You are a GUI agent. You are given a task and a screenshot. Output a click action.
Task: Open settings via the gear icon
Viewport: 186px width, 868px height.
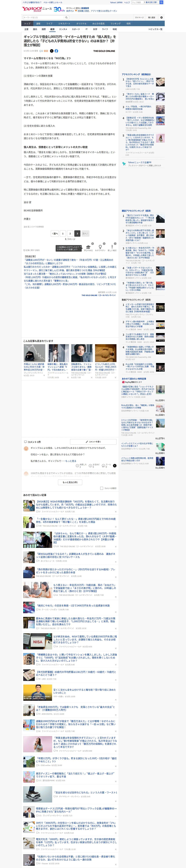161,18
